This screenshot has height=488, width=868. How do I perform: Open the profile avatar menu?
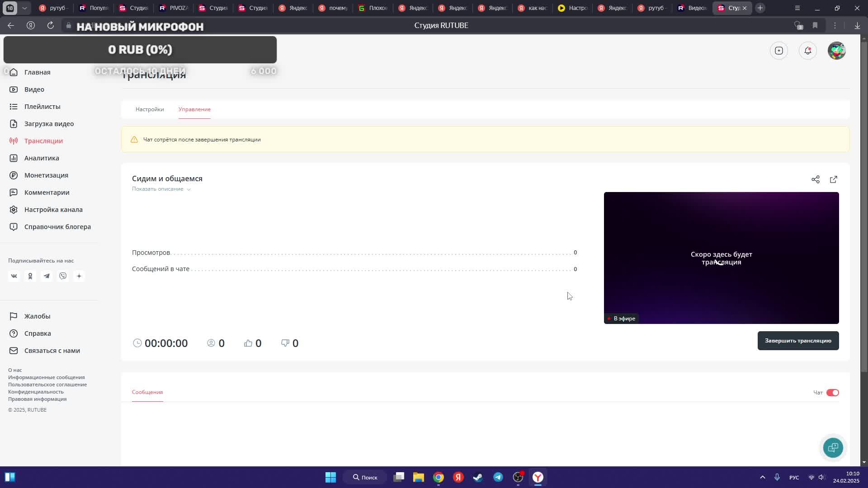836,51
